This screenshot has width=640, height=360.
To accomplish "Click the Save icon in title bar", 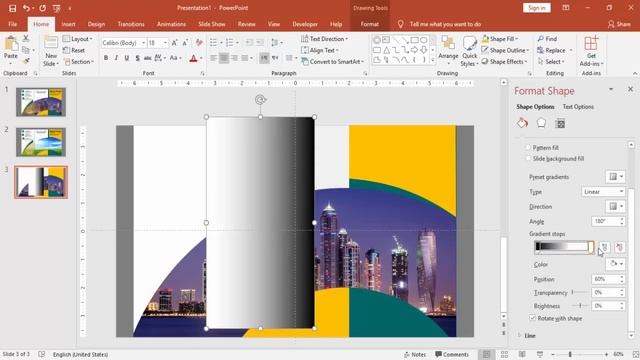I will coord(12,8).
